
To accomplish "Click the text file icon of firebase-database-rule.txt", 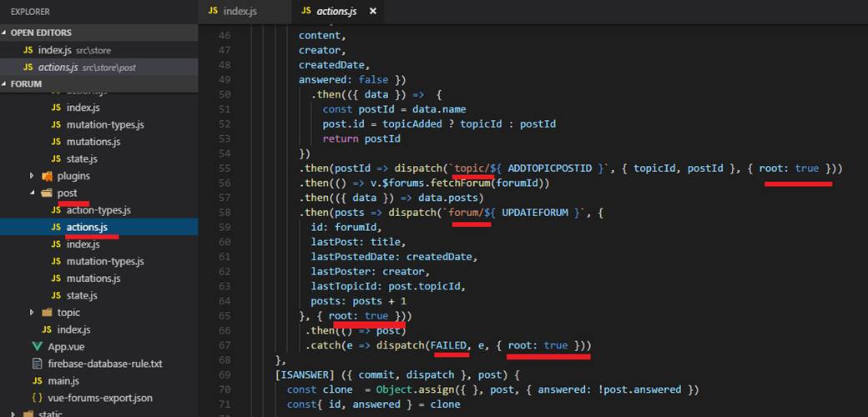I will tap(37, 364).
